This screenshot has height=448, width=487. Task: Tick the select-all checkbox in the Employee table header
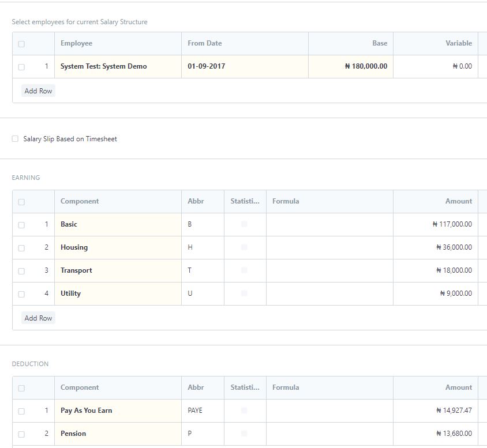click(x=21, y=44)
